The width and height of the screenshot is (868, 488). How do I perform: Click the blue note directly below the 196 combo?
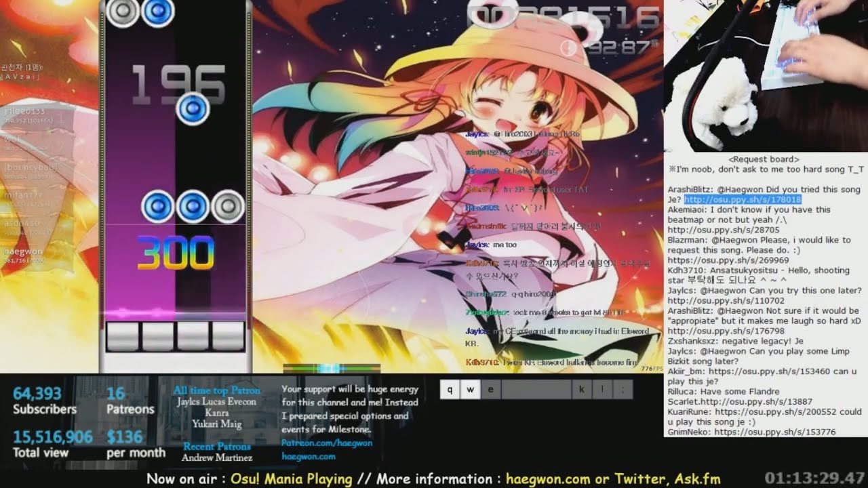193,108
